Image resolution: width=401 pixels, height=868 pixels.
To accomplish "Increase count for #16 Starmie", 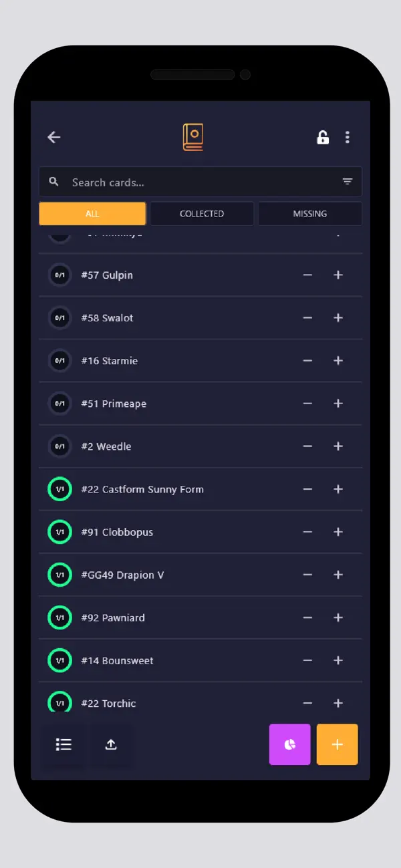I will click(338, 360).
